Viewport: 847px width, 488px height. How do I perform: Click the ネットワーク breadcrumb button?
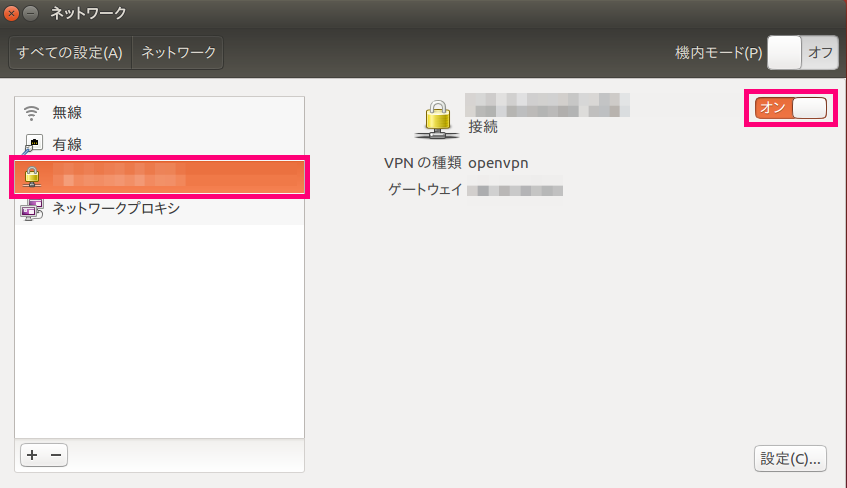tap(178, 52)
